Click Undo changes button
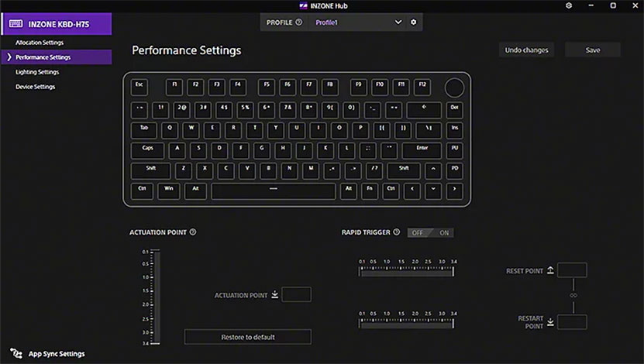644x364 pixels. click(526, 50)
